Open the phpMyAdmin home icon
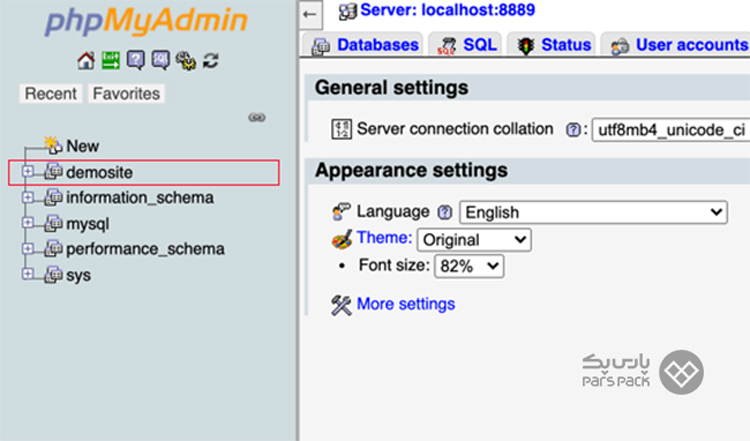The image size is (750, 441). click(x=86, y=61)
